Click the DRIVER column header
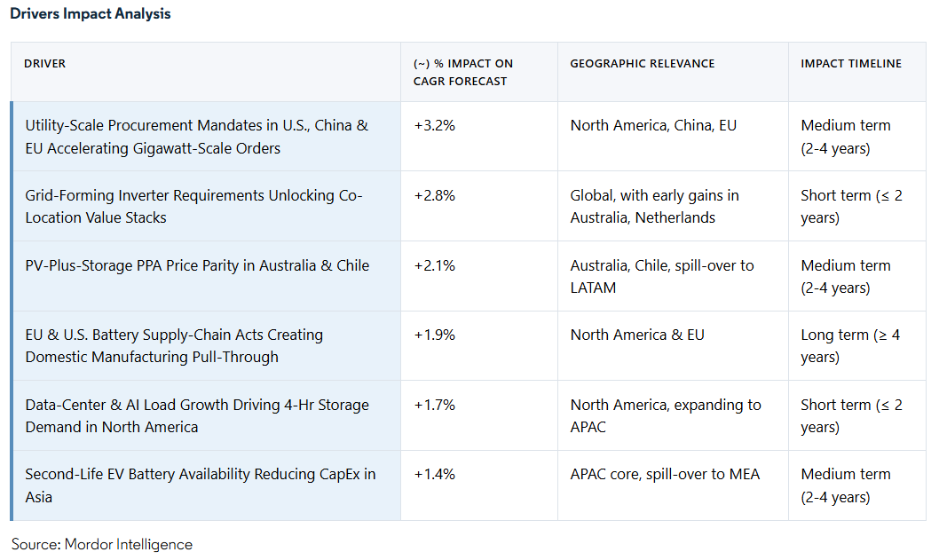The height and width of the screenshot is (560, 939). 44,64
